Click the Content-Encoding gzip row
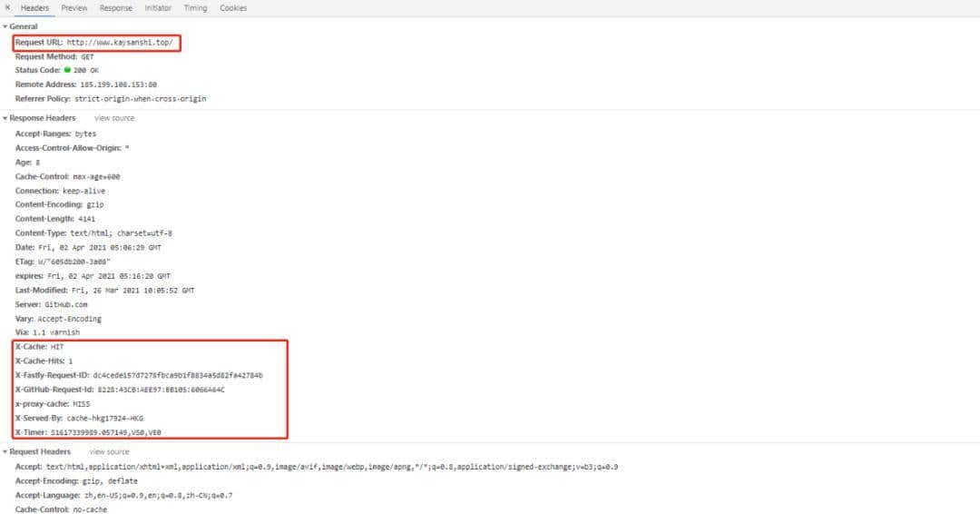Viewport: 980px width, 514px height. point(59,205)
